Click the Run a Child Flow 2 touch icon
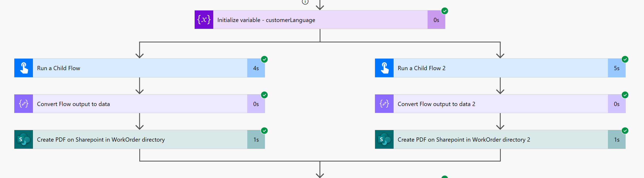Viewport: 644px width, 178px height. [384, 68]
